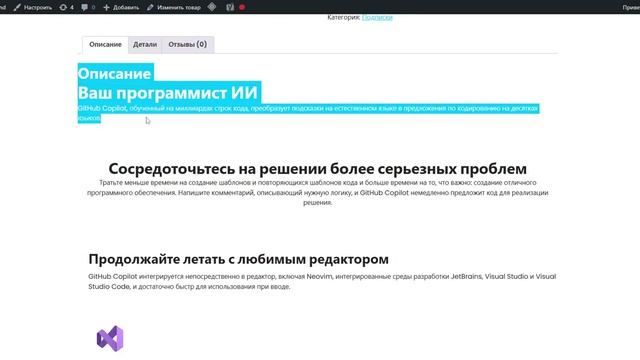Open the Добавить new content menu
The width and height of the screenshot is (640, 360).
coord(121,7)
